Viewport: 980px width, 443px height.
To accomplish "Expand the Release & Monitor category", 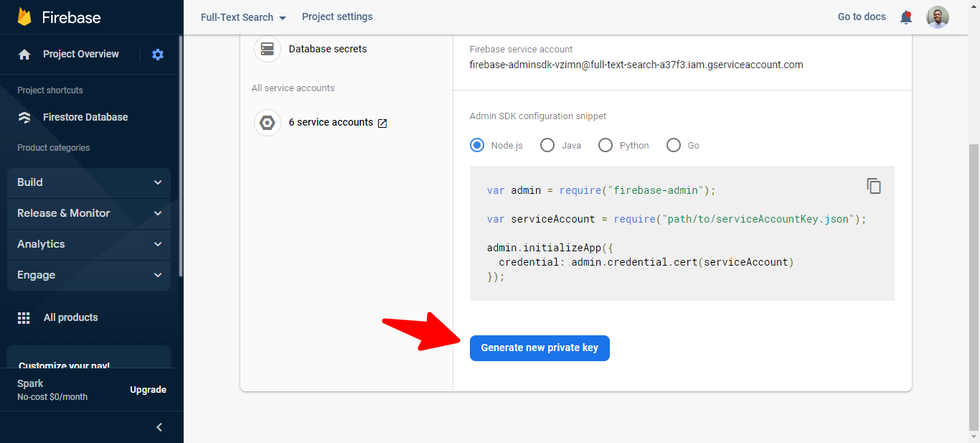I will coord(89,214).
